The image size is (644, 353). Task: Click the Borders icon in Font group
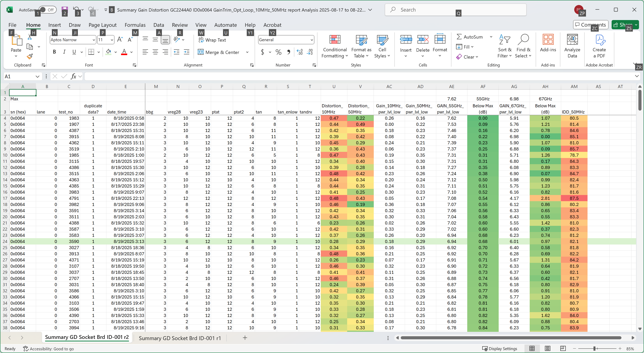[91, 52]
